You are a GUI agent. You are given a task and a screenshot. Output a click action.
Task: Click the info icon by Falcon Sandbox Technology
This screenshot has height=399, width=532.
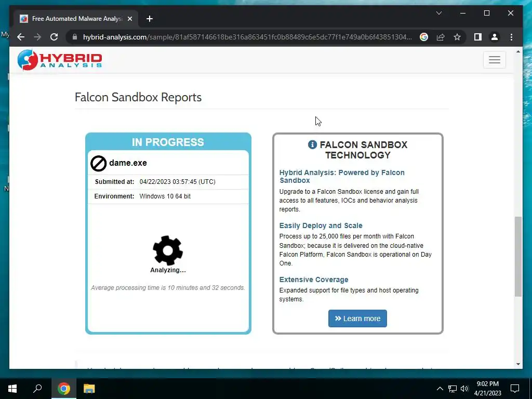click(312, 144)
